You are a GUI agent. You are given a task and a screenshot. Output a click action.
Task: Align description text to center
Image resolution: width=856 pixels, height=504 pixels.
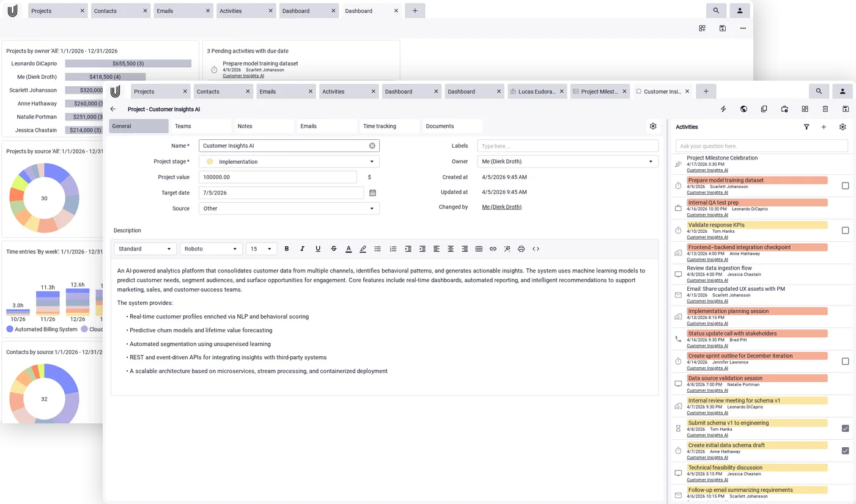451,249
